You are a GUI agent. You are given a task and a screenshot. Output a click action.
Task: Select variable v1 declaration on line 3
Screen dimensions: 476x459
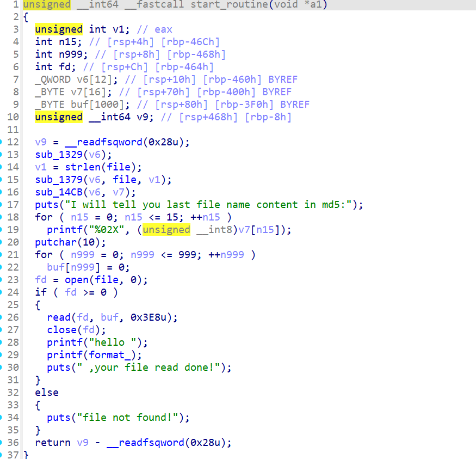coord(118,29)
